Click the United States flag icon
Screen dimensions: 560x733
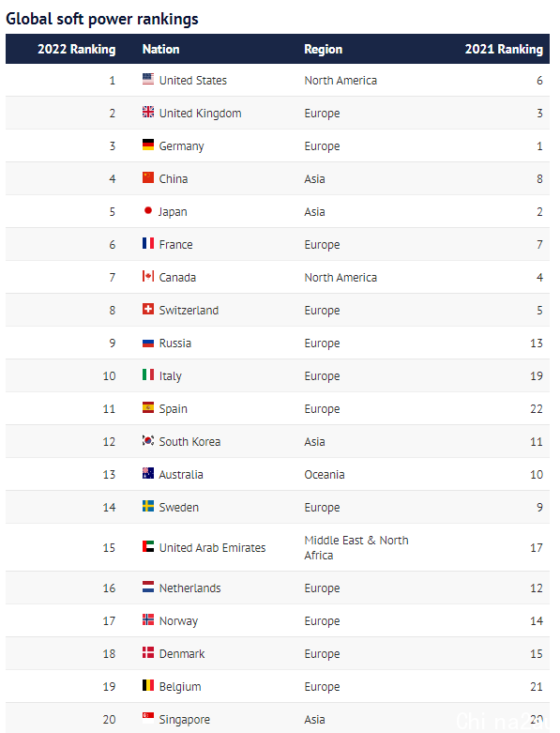tap(148, 79)
